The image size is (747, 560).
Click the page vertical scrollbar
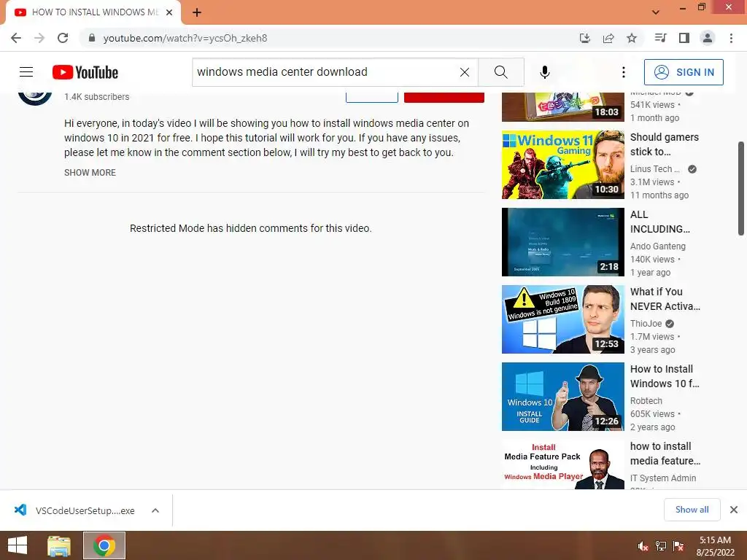point(741,189)
